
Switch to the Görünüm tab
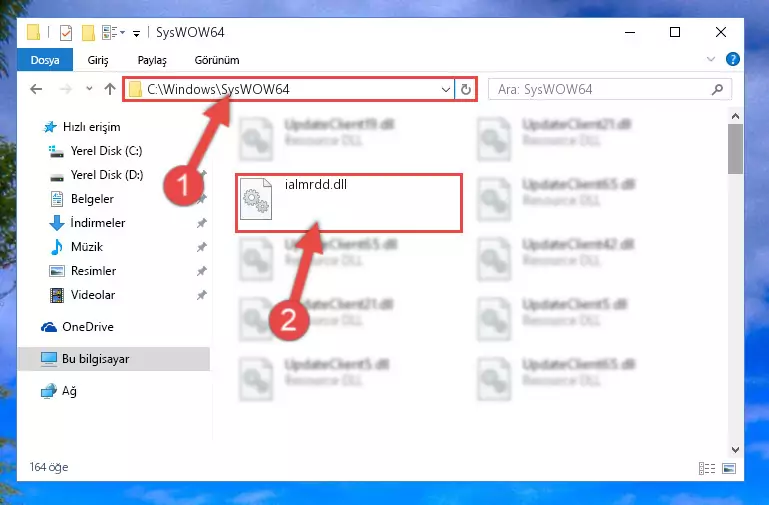click(217, 60)
